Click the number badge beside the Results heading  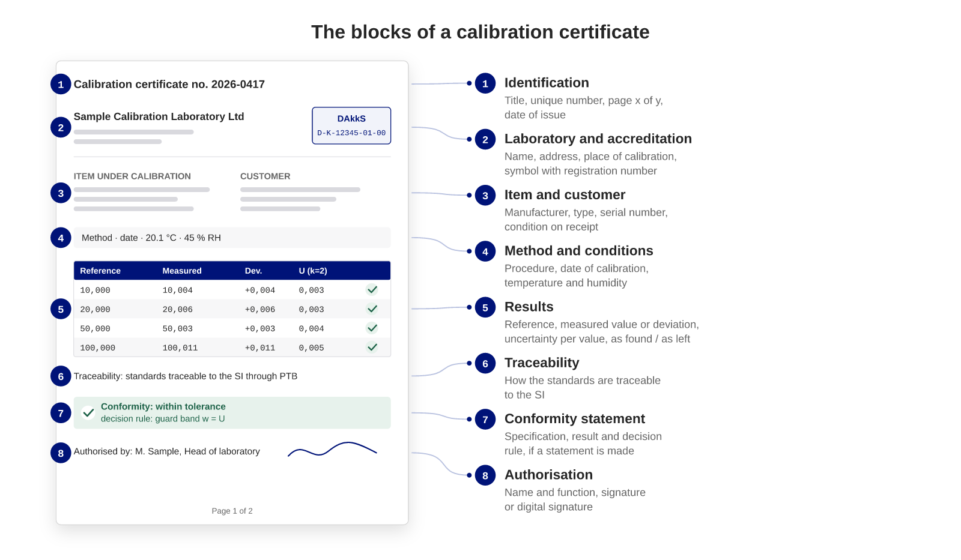click(x=485, y=307)
